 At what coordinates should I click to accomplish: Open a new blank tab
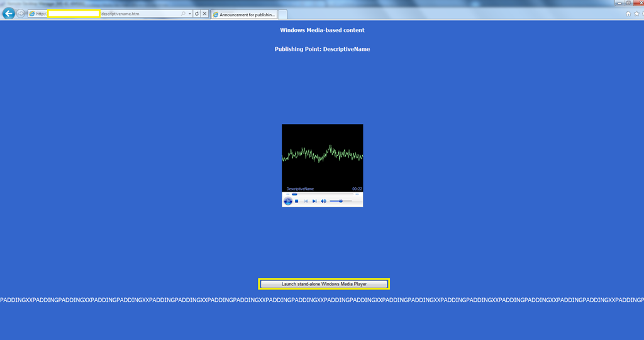point(282,14)
